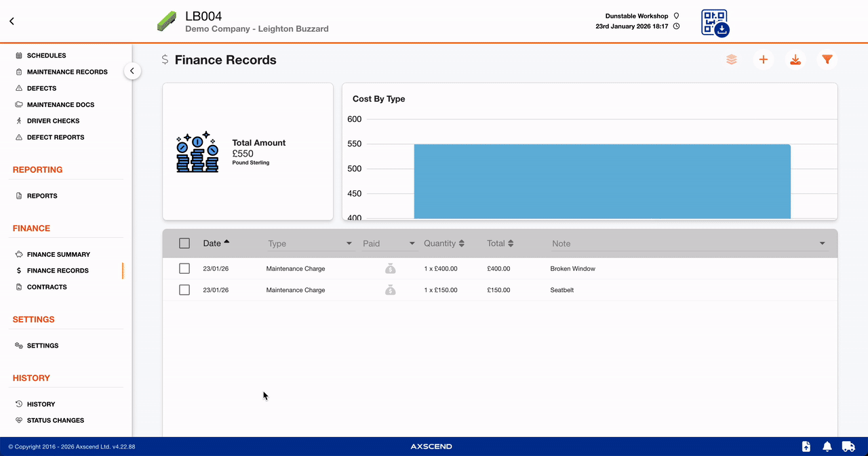The width and height of the screenshot is (868, 456).
Task: Navigate to Contracts in sidebar
Action: pos(47,287)
